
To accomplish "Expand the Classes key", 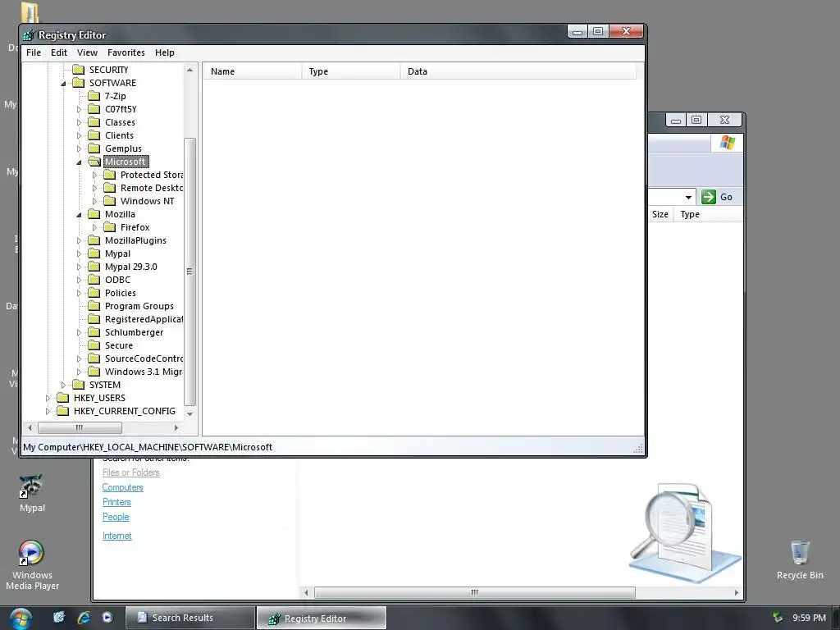I will click(80, 122).
